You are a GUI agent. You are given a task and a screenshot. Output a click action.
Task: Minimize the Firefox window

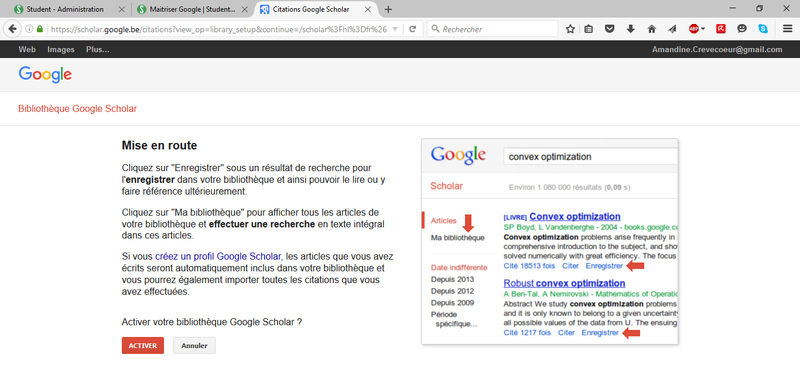[x=733, y=8]
